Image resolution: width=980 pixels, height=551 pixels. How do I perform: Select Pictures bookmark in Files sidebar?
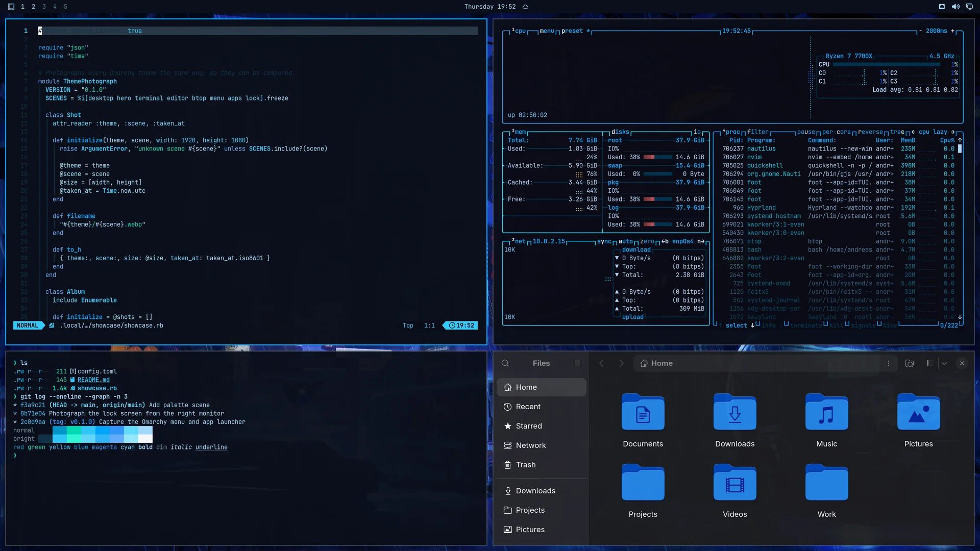tap(542, 530)
